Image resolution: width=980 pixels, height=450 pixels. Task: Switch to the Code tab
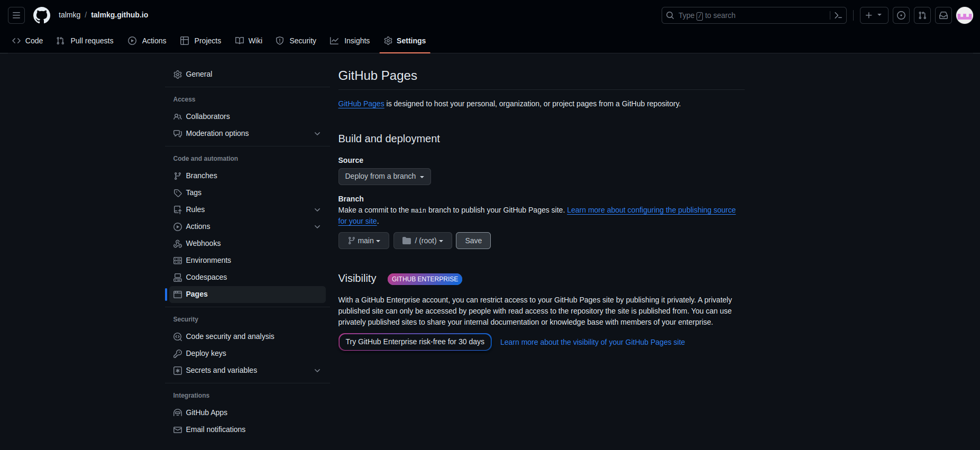coord(28,41)
